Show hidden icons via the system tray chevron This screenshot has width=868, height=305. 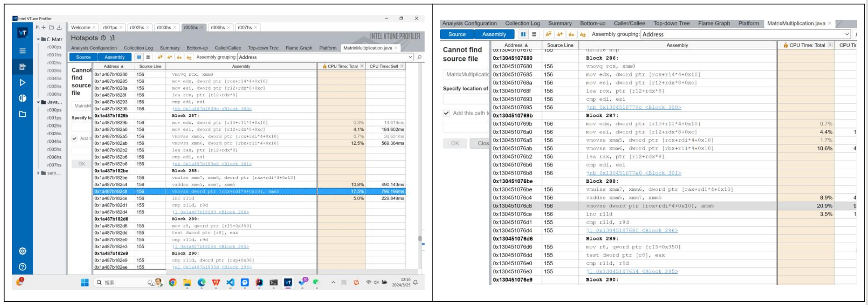coord(333,282)
